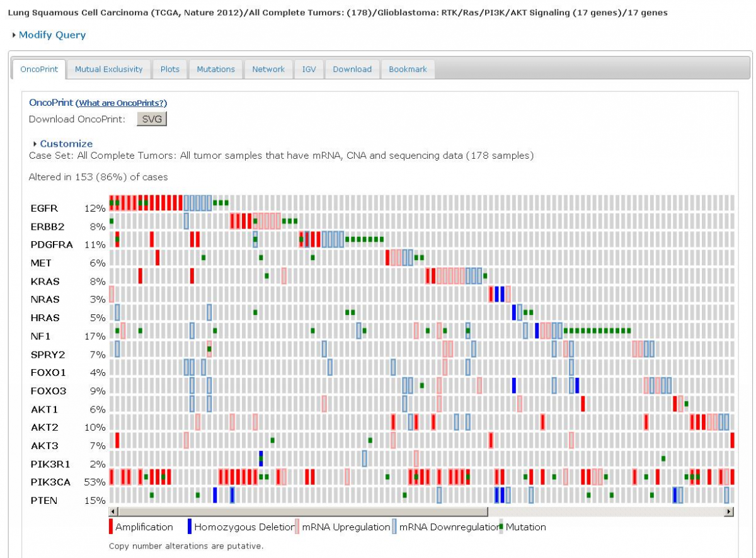Click the horizontal scrollbar left arrow
The image size is (756, 558).
pyautogui.click(x=113, y=511)
